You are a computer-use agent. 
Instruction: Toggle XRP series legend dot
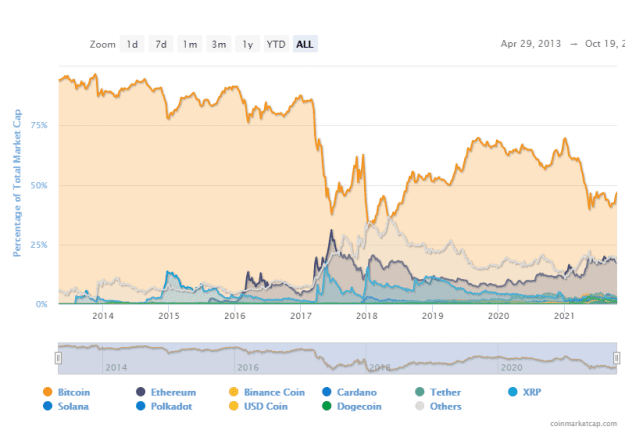click(513, 392)
